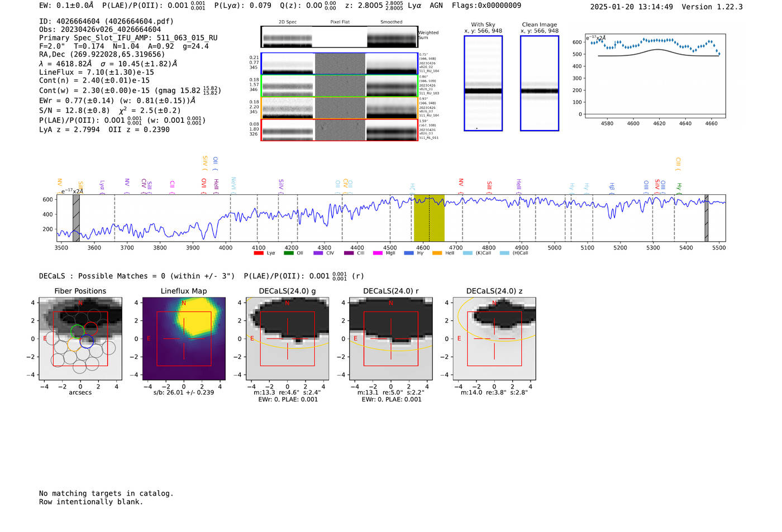
Task: Open the DECaLS(24.0) r image
Action: pyautogui.click(x=391, y=339)
